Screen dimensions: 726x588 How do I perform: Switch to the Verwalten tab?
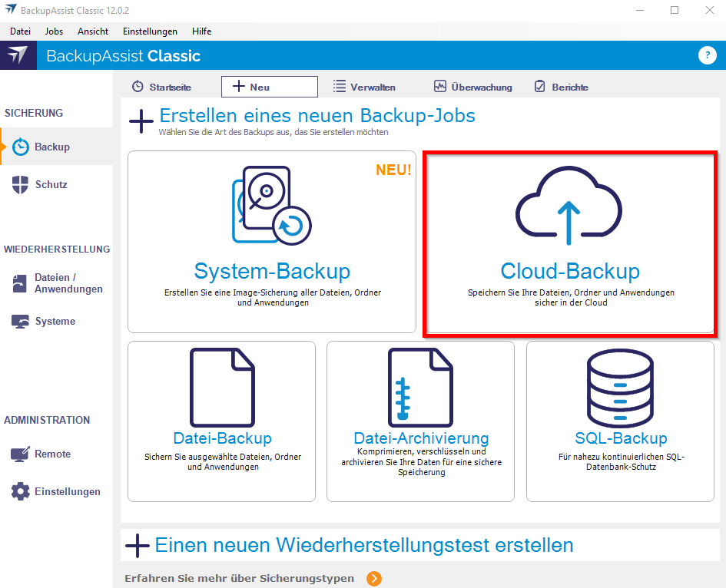[x=364, y=88]
